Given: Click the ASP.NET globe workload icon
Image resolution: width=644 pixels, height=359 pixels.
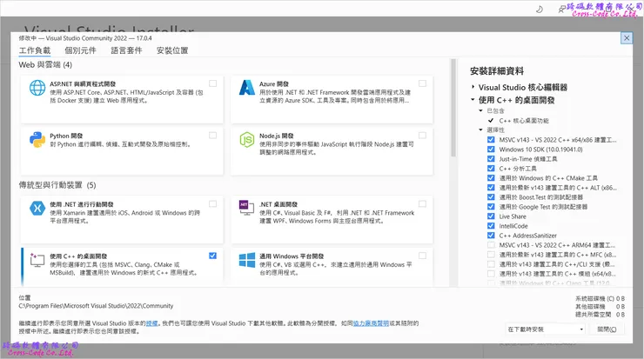Looking at the screenshot, I should tap(37, 88).
